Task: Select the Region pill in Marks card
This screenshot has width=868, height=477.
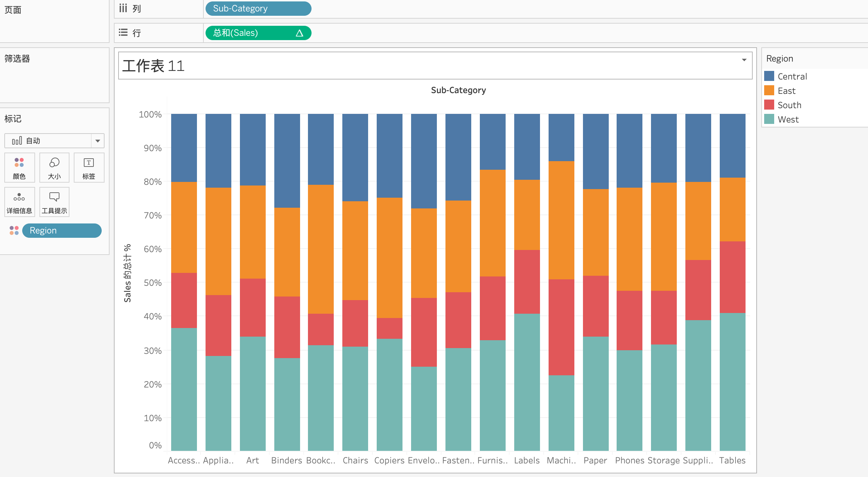Action: (62, 231)
